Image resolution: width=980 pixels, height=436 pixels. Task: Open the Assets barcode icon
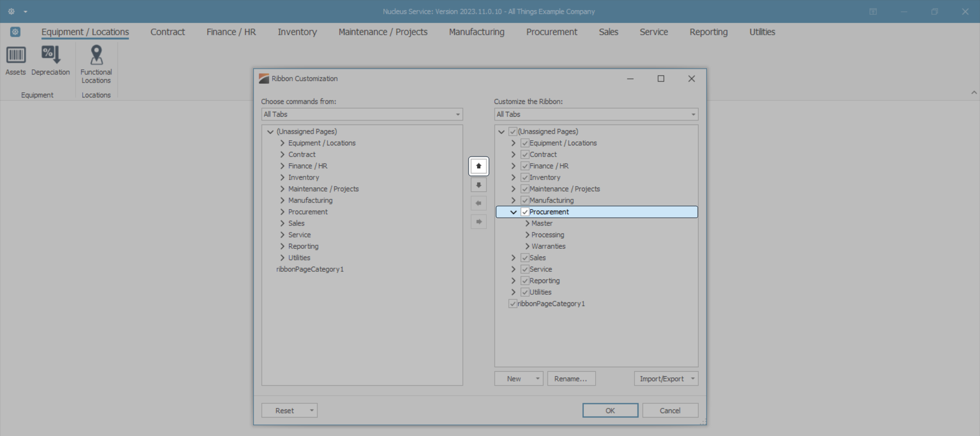(x=16, y=55)
